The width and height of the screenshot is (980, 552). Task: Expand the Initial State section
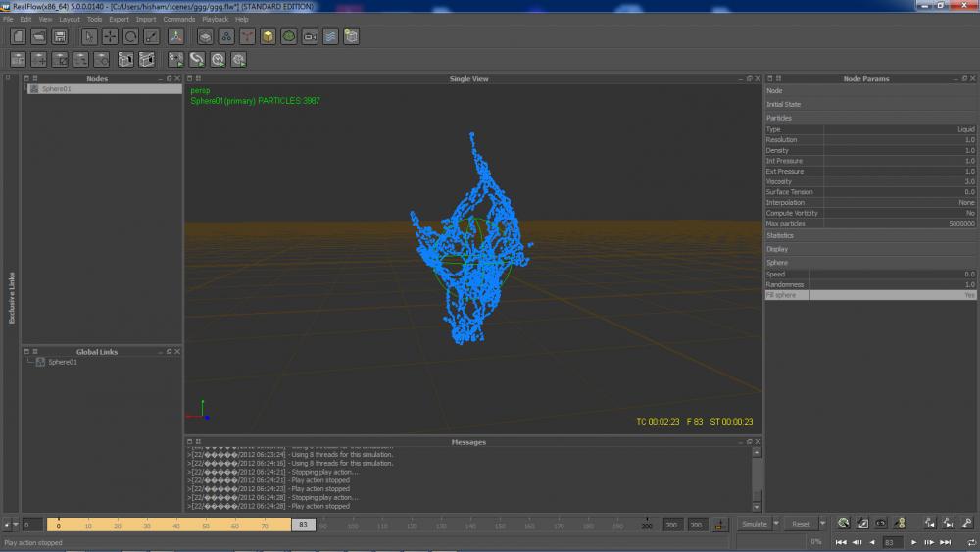(x=783, y=104)
